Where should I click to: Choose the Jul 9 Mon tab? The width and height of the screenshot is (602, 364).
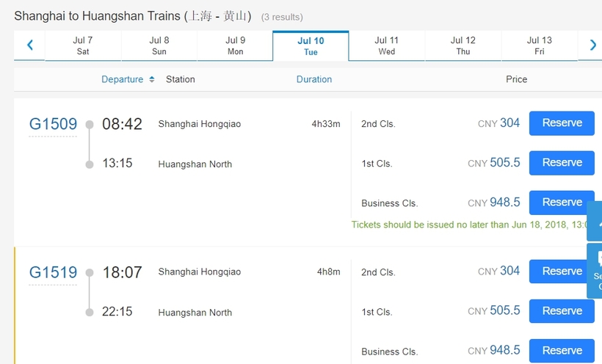[x=235, y=45]
